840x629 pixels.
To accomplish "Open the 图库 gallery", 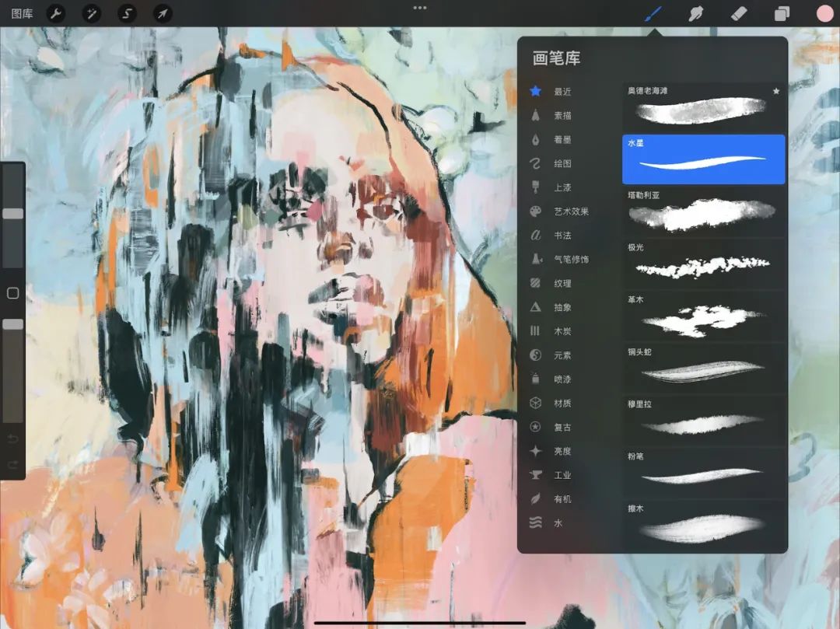I will pos(22,14).
